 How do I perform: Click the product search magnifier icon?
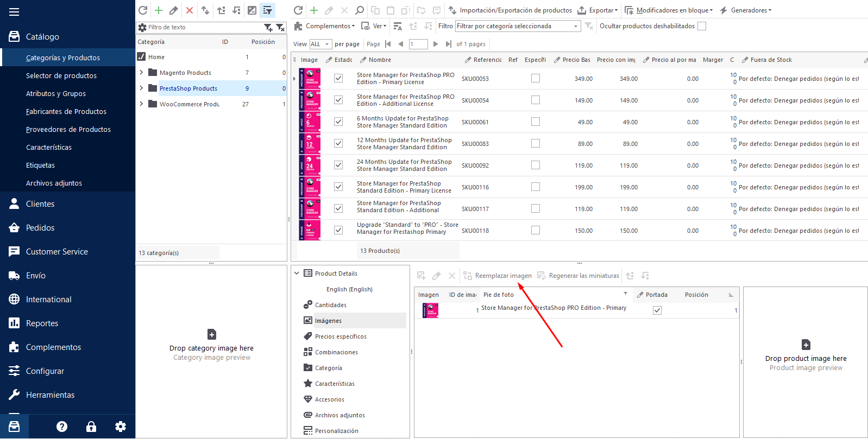pyautogui.click(x=360, y=10)
